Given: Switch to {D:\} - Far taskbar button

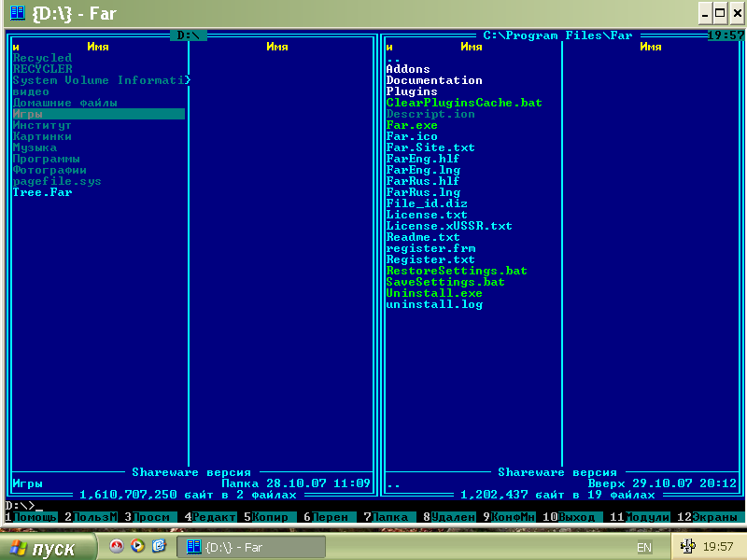Looking at the screenshot, I should click(251, 547).
